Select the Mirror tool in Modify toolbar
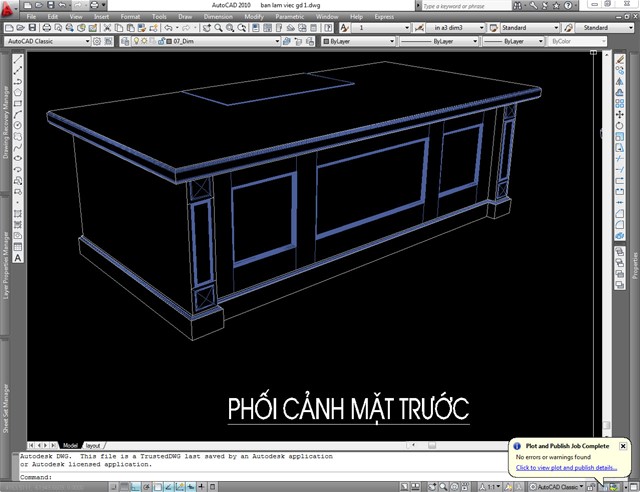This screenshot has height=492, width=640. [x=620, y=82]
